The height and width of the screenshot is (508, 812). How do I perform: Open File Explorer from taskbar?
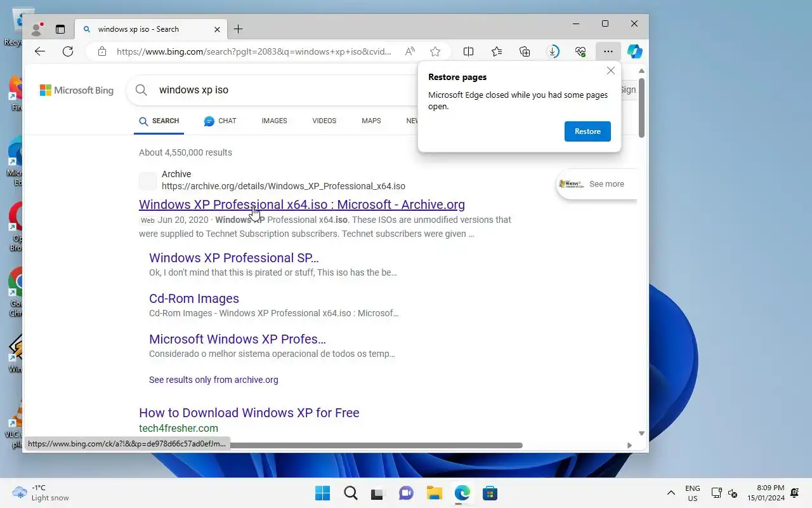point(434,493)
